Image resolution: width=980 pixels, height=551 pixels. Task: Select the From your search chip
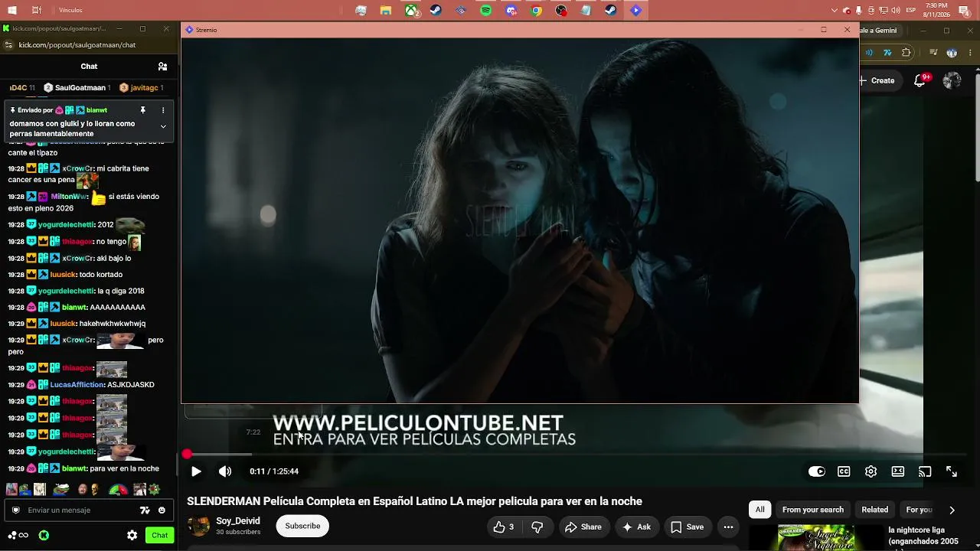pyautogui.click(x=813, y=510)
